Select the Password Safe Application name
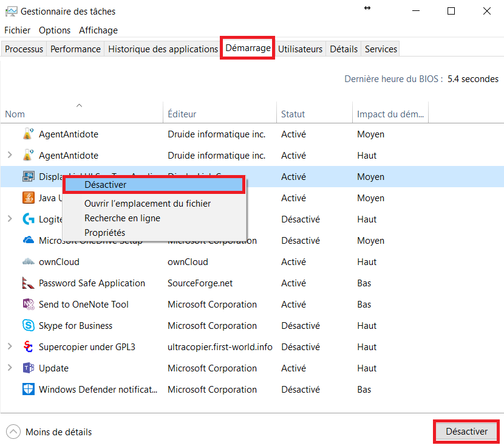Image resolution: width=504 pixels, height=448 pixels. click(x=92, y=283)
